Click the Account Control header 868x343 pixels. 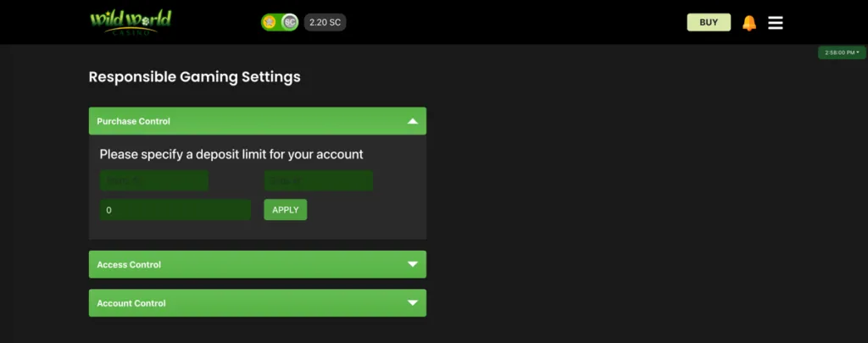click(258, 303)
